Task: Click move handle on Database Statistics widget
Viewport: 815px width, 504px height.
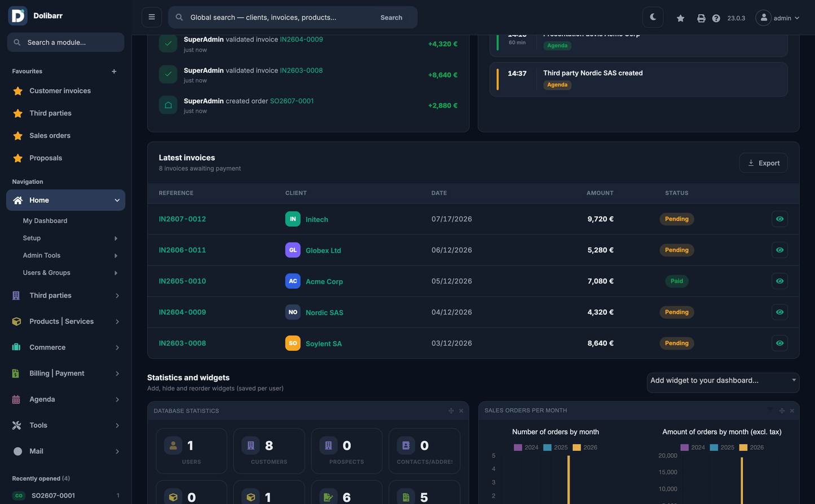Action: (451, 411)
